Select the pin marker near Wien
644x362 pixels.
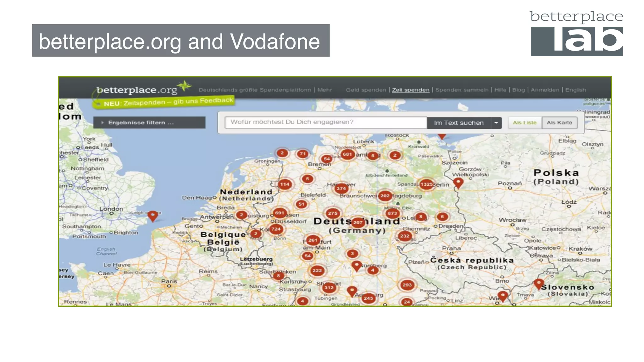tap(502, 296)
